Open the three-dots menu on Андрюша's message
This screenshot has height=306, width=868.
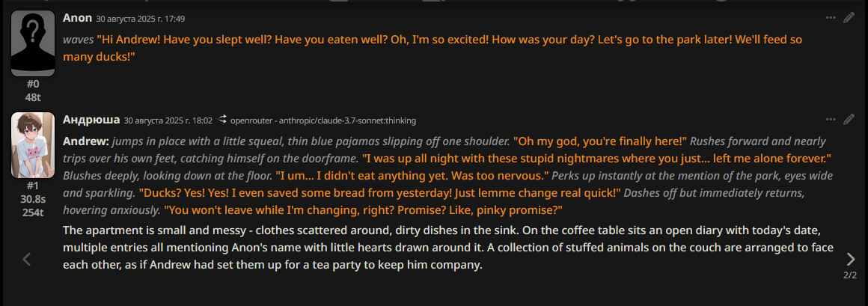pos(831,119)
